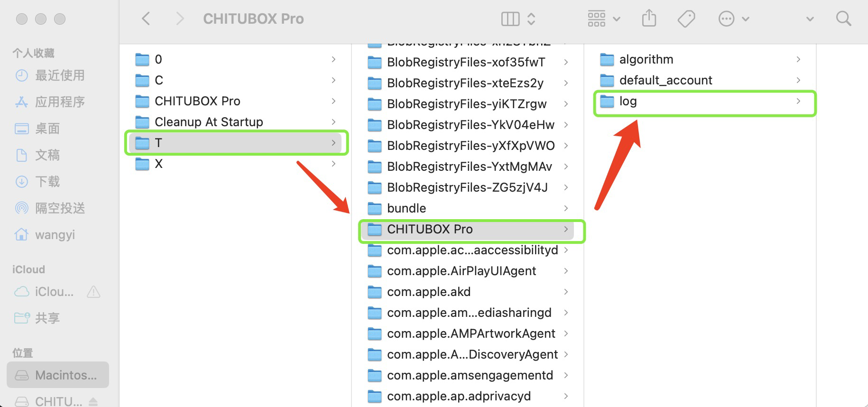Click the Search magnifier icon

pos(843,19)
